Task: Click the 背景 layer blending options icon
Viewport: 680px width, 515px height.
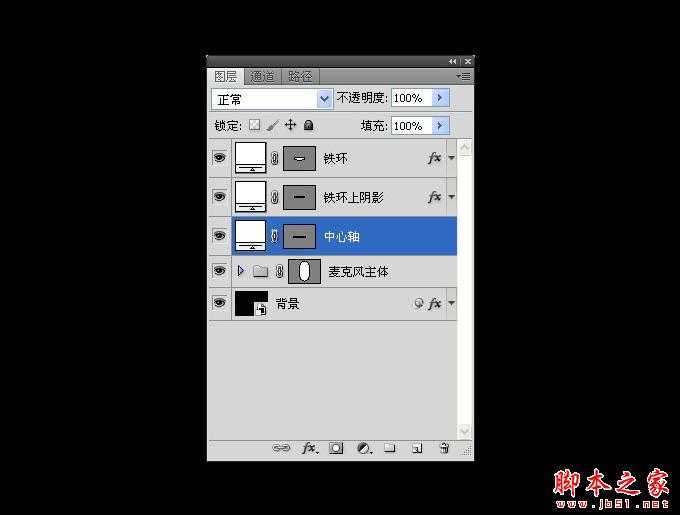Action: point(418,303)
